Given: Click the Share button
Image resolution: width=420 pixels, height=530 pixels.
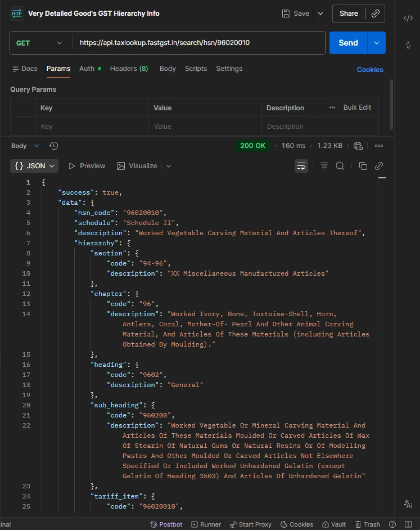Looking at the screenshot, I should tap(349, 14).
